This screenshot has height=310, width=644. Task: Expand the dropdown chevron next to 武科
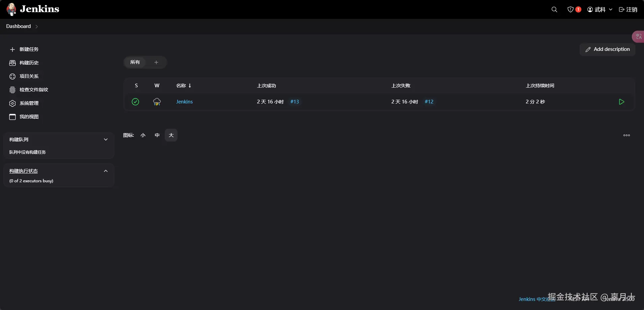point(610,9)
